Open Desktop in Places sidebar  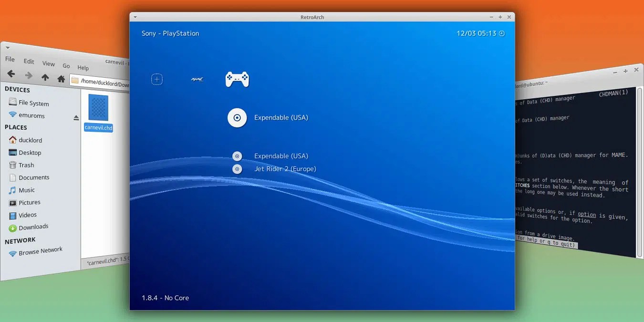[x=25, y=153]
